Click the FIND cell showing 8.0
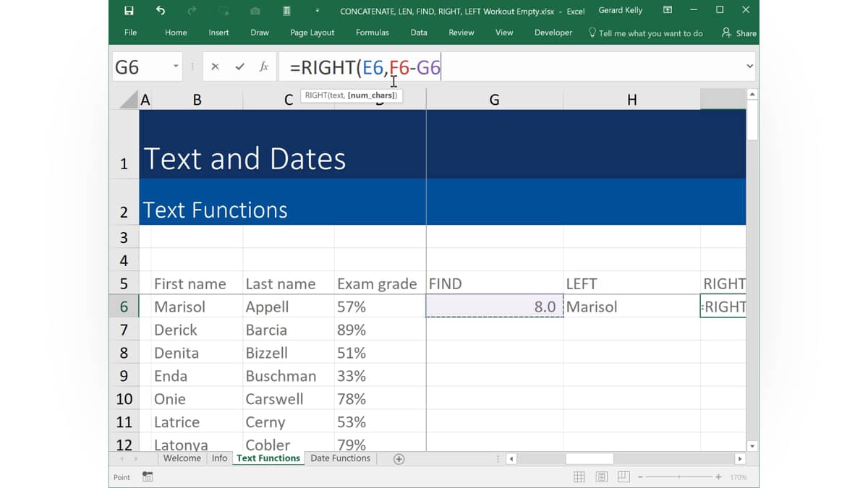Image resolution: width=868 pixels, height=488 pixels. click(x=495, y=307)
